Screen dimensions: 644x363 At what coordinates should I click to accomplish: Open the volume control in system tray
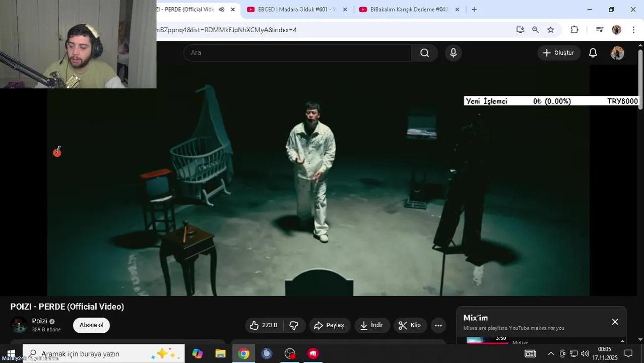click(x=585, y=353)
